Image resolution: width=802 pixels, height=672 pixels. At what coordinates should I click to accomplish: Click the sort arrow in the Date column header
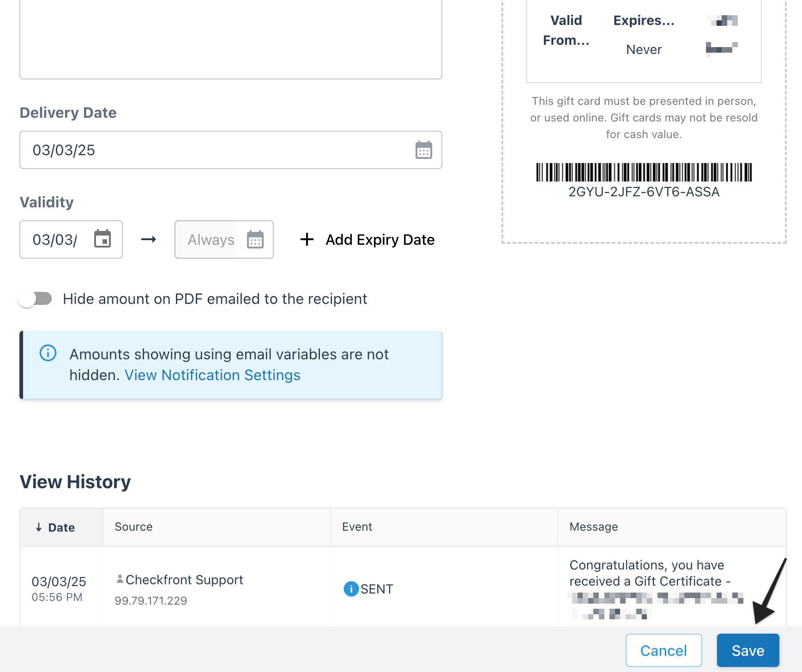[39, 527]
